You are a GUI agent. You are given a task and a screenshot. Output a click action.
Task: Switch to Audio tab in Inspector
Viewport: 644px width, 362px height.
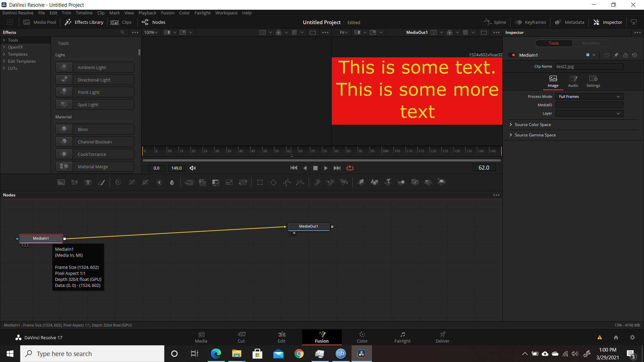(x=573, y=81)
